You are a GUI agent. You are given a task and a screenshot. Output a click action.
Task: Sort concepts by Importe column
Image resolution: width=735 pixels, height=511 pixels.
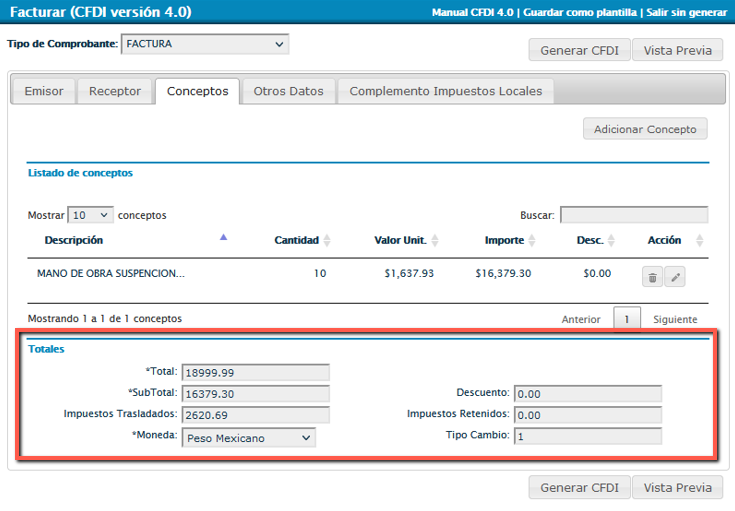532,241
